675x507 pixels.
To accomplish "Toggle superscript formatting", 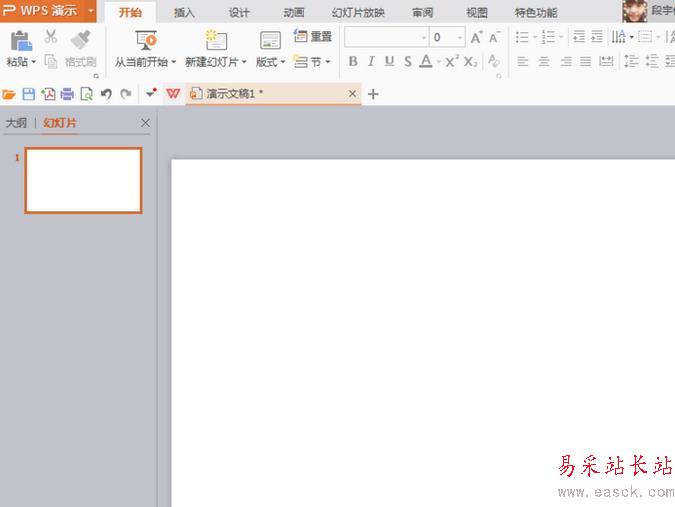I will coord(452,62).
